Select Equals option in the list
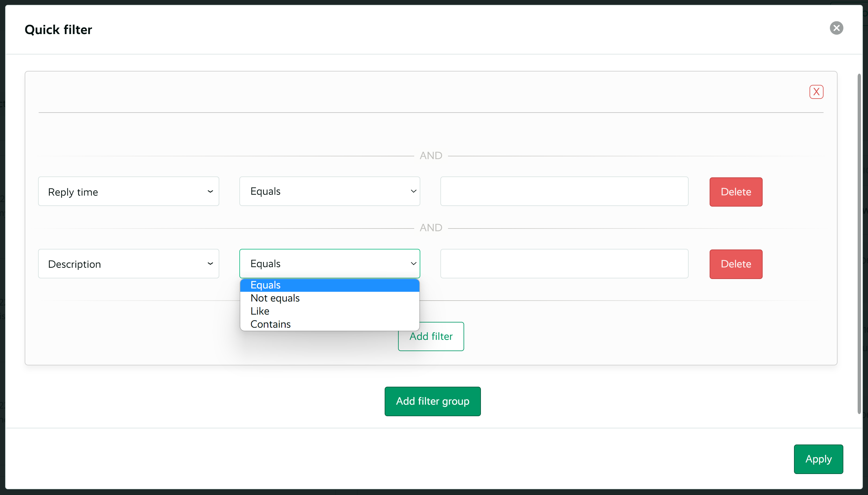This screenshot has width=868, height=495. tap(329, 285)
